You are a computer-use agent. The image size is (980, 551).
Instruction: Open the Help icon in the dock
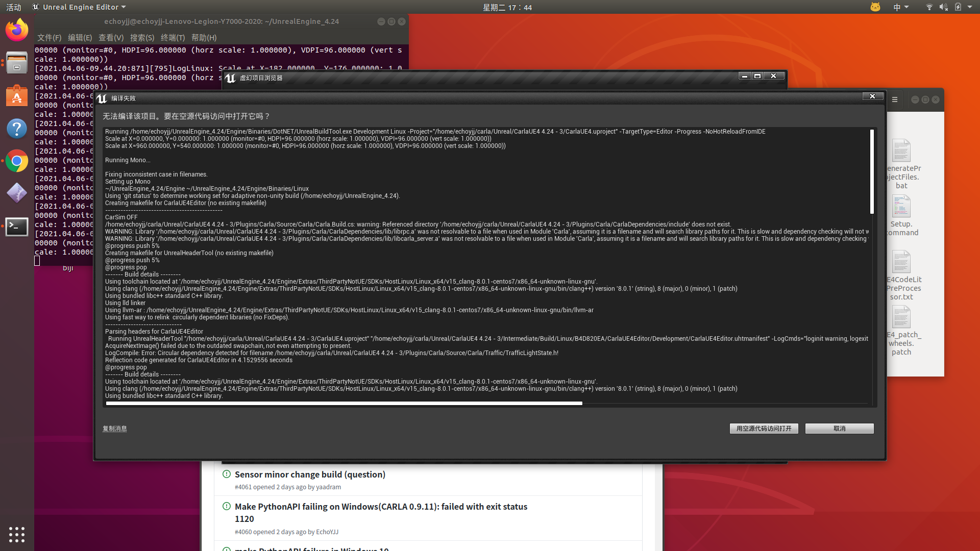point(17,129)
